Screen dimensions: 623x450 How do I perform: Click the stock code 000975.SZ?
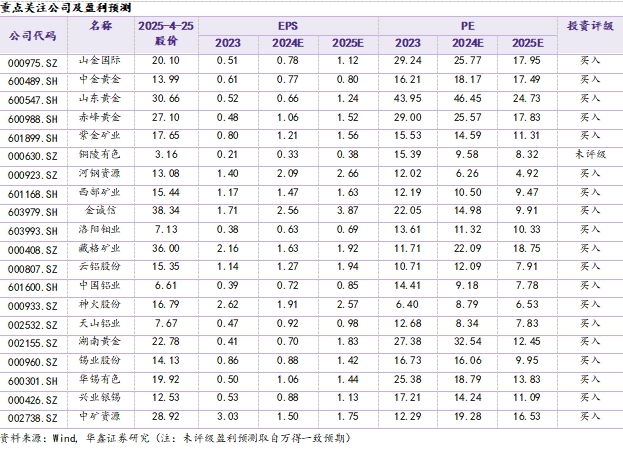pyautogui.click(x=33, y=63)
